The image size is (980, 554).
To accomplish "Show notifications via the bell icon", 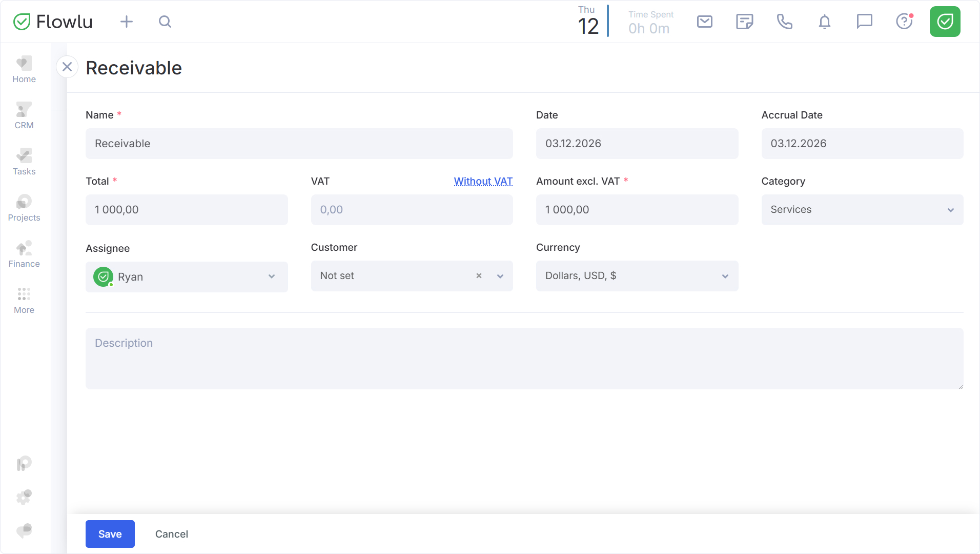I will [x=824, y=22].
